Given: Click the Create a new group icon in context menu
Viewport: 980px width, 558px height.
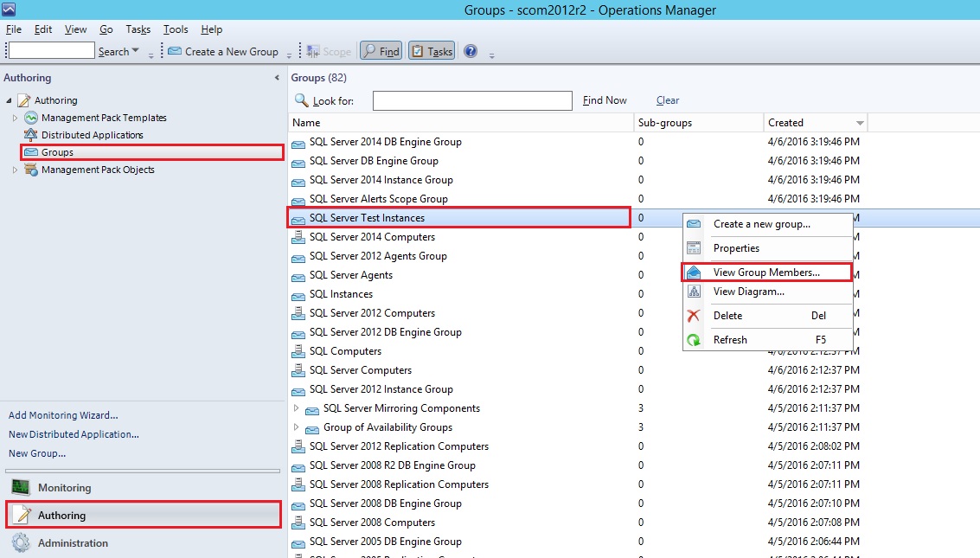Looking at the screenshot, I should pyautogui.click(x=694, y=224).
